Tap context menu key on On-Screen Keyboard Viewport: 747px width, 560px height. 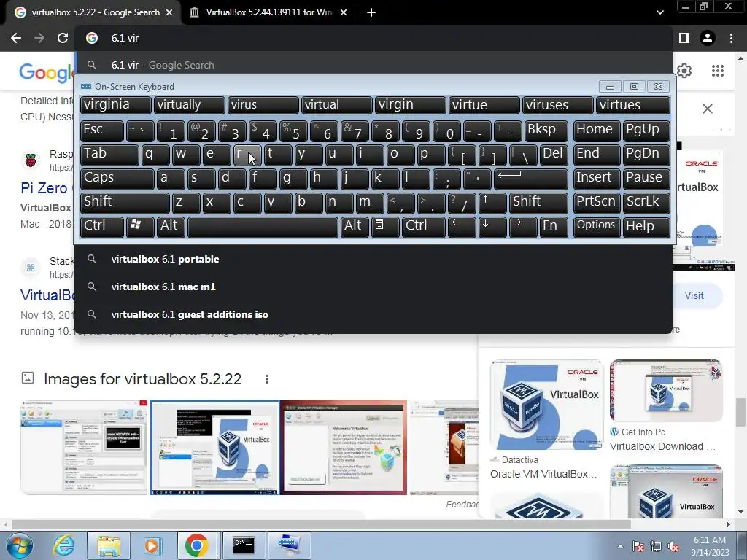[385, 227]
